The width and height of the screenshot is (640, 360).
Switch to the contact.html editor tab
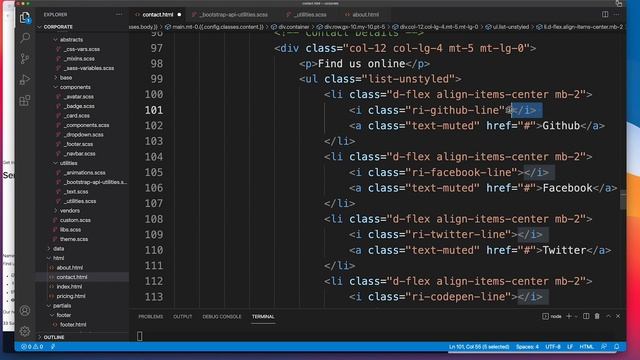click(158, 14)
